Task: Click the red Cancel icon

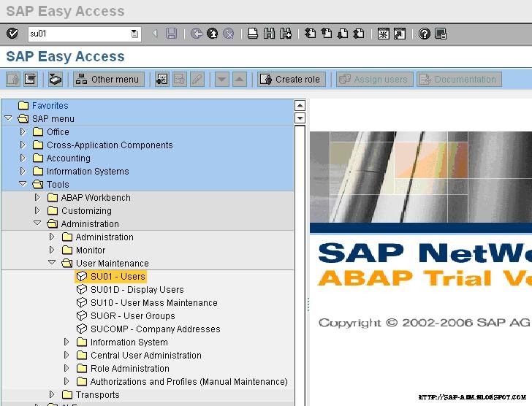Action: (x=229, y=34)
